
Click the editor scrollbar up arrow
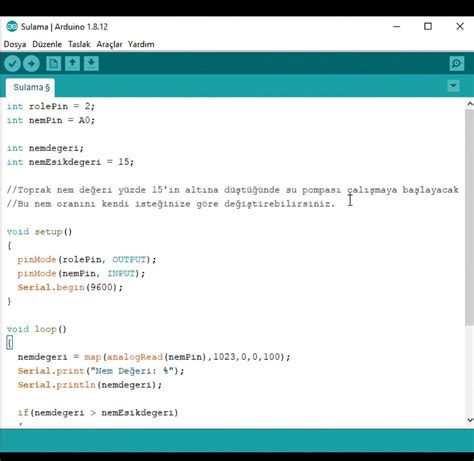tap(470, 104)
